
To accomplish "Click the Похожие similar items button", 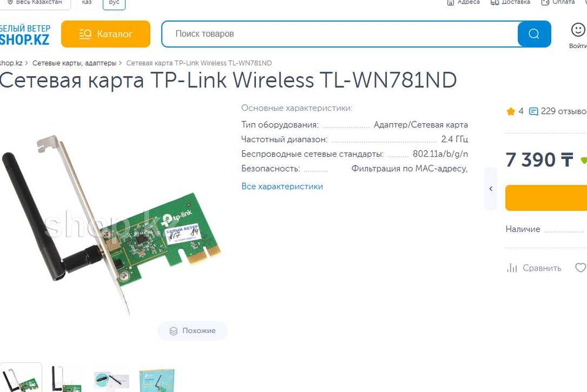I will [x=193, y=331].
